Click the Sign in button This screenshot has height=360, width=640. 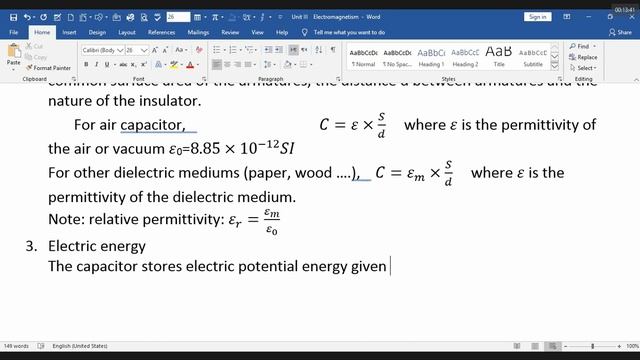tap(538, 17)
